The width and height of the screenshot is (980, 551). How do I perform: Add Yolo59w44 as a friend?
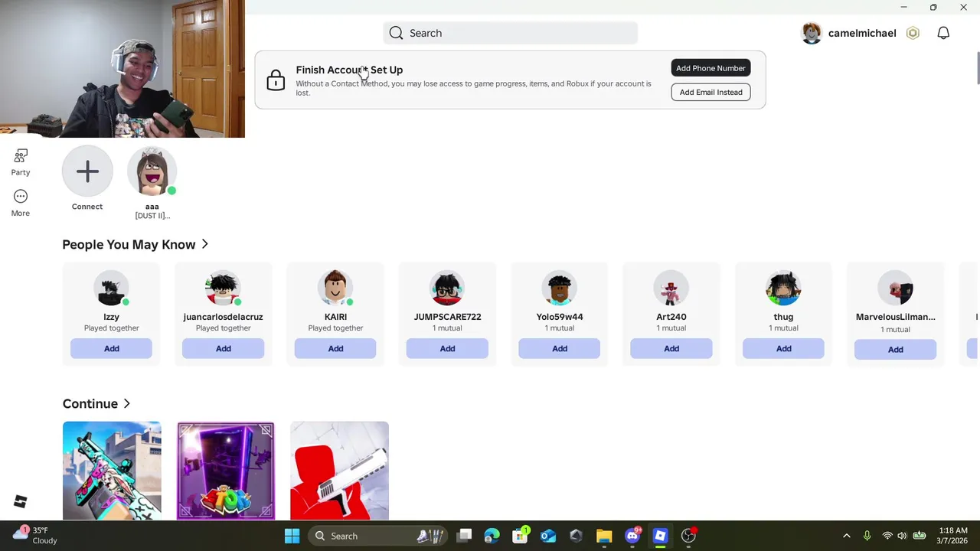tap(560, 348)
